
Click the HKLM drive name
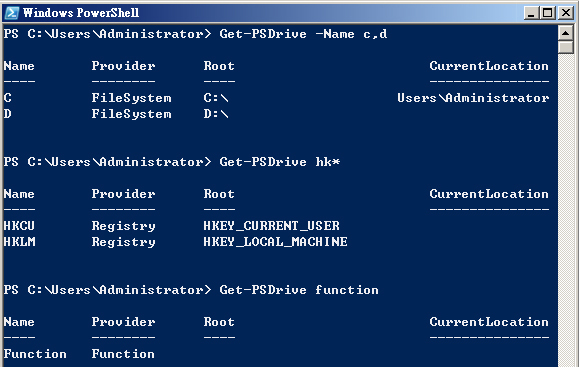(20, 242)
